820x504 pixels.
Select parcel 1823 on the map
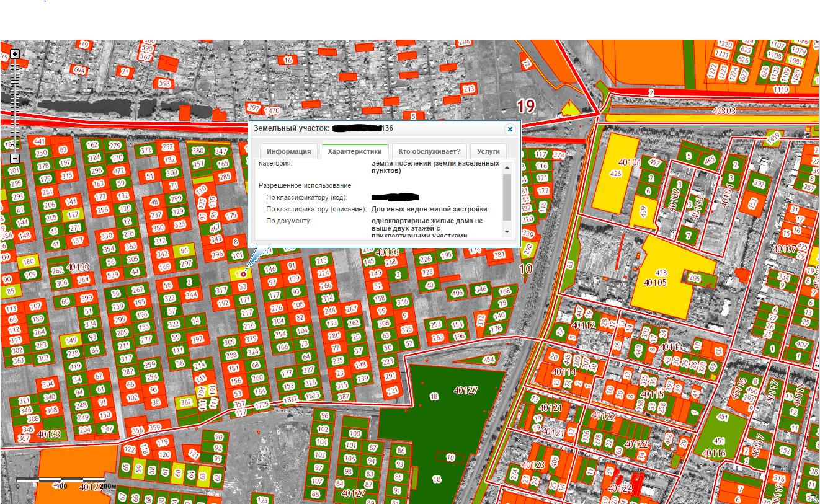tap(312, 396)
